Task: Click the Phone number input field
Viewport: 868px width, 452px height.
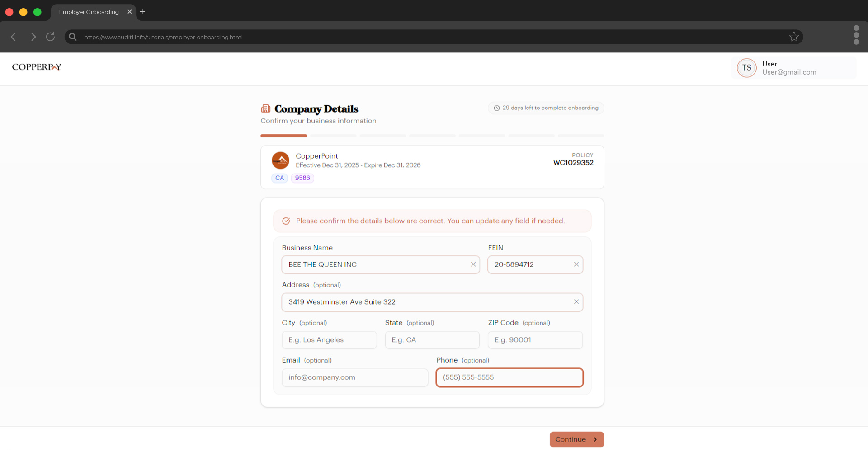Action: (509, 377)
